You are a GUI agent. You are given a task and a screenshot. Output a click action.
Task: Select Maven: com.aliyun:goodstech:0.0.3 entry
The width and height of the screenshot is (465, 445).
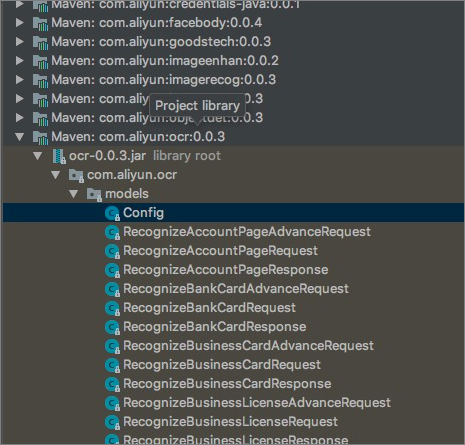pyautogui.click(x=161, y=42)
